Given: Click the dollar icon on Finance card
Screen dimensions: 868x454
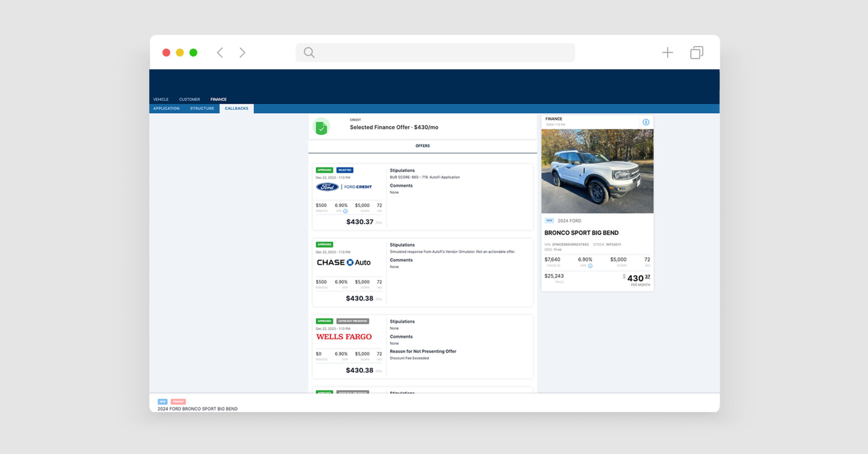Looking at the screenshot, I should click(645, 122).
